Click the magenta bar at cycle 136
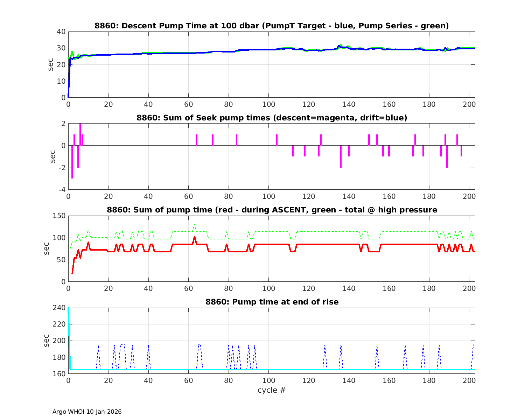This screenshot has height=420, width=525. click(x=341, y=156)
